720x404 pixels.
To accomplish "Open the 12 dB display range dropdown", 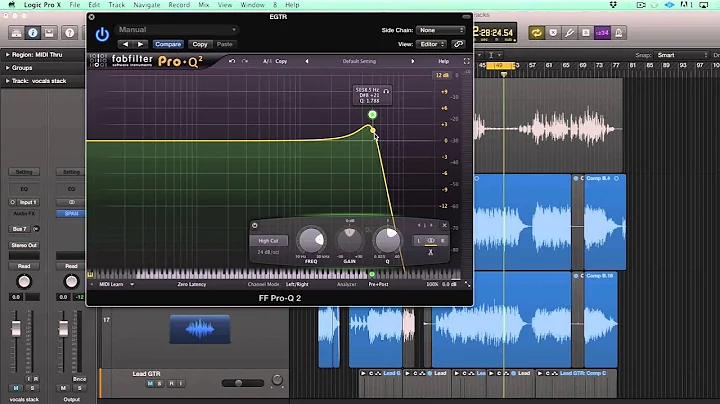I will tap(442, 75).
